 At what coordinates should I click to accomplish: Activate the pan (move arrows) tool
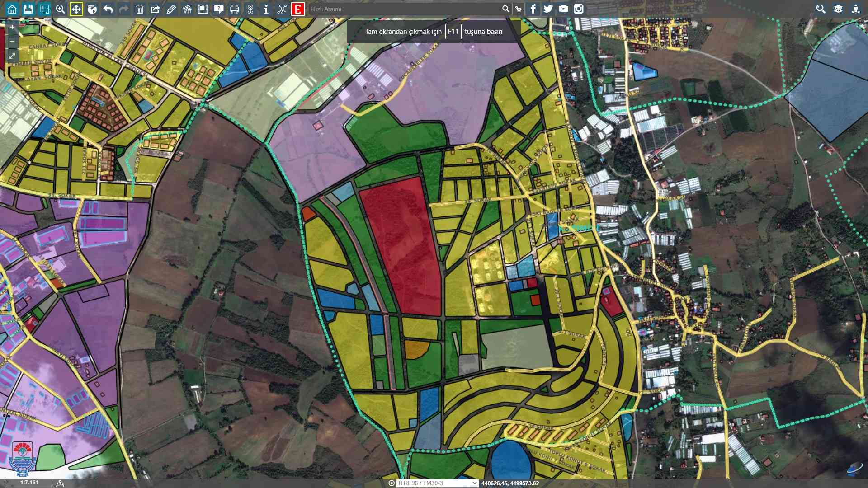point(76,9)
